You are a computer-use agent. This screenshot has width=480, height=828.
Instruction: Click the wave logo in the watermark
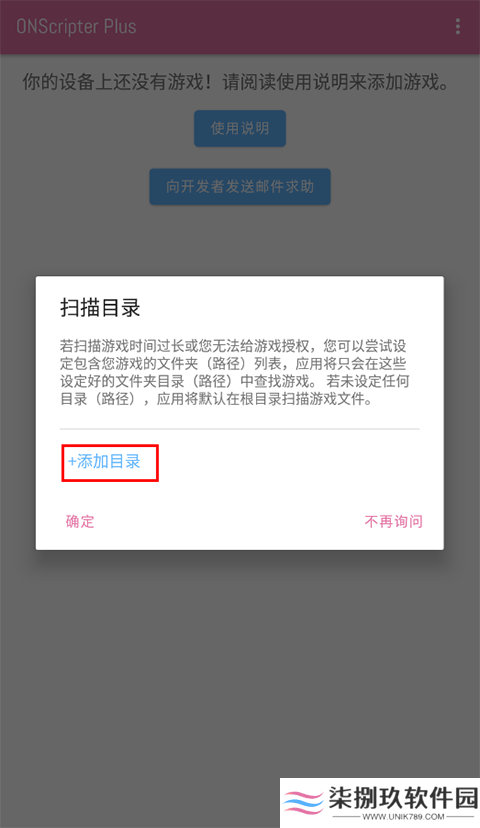click(303, 802)
